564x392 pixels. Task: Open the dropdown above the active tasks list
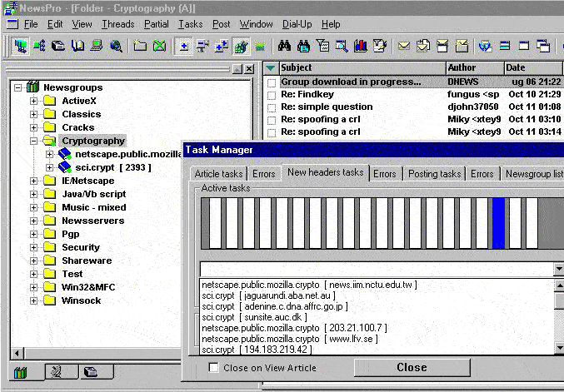coord(558,269)
